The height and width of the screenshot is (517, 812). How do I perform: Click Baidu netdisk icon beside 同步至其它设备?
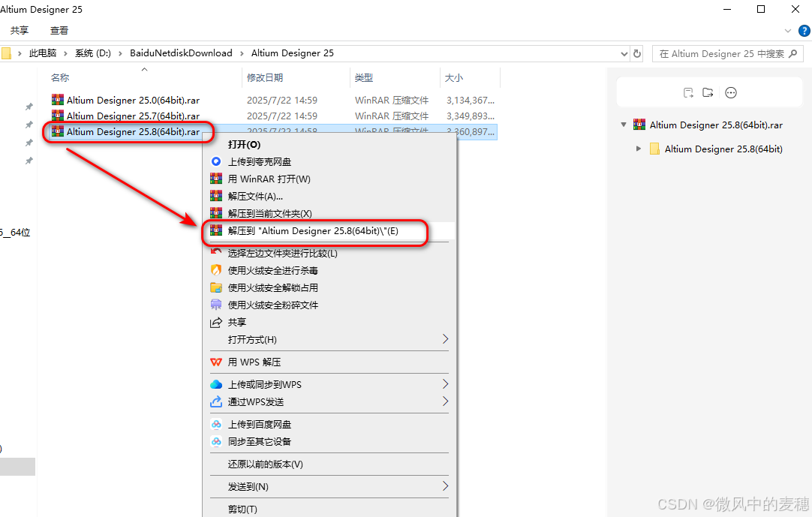click(216, 441)
